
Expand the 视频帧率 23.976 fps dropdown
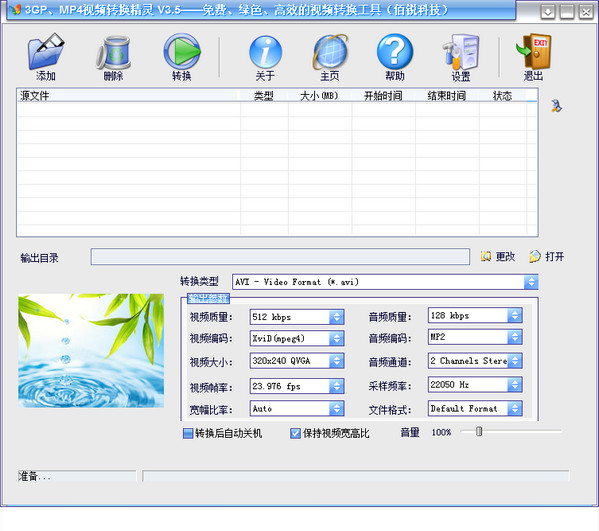pyautogui.click(x=336, y=386)
